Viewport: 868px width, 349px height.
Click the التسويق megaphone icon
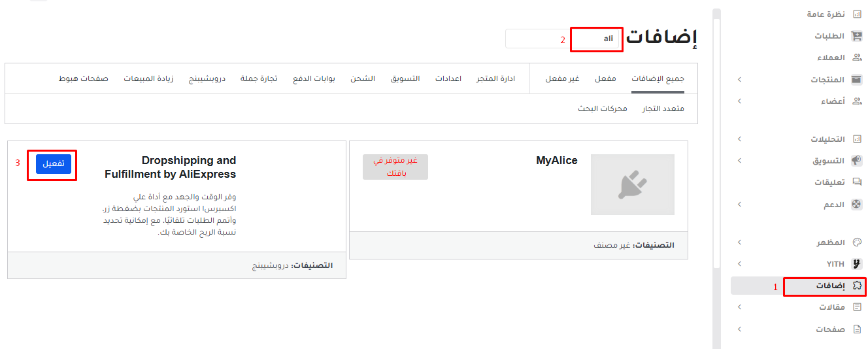click(857, 160)
